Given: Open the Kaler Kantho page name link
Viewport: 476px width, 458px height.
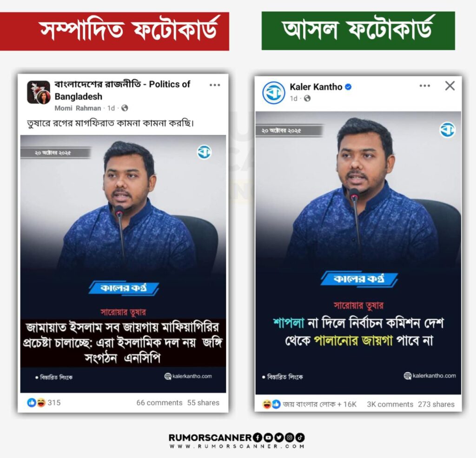Looking at the screenshot, I should coord(316,87).
